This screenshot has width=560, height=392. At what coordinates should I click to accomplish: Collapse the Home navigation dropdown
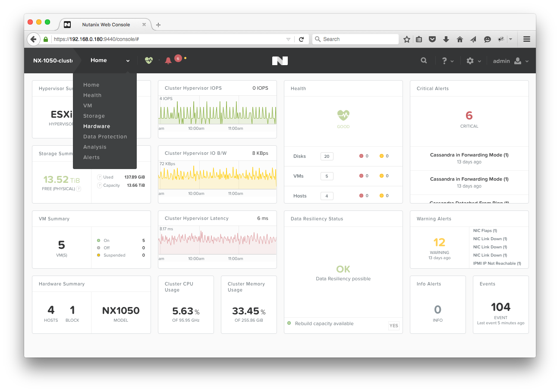pyautogui.click(x=110, y=60)
